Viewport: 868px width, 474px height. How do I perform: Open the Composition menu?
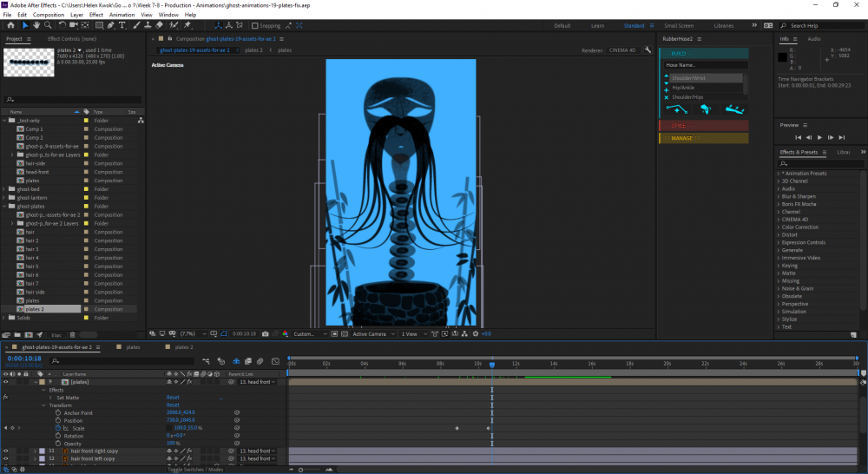tap(49, 15)
